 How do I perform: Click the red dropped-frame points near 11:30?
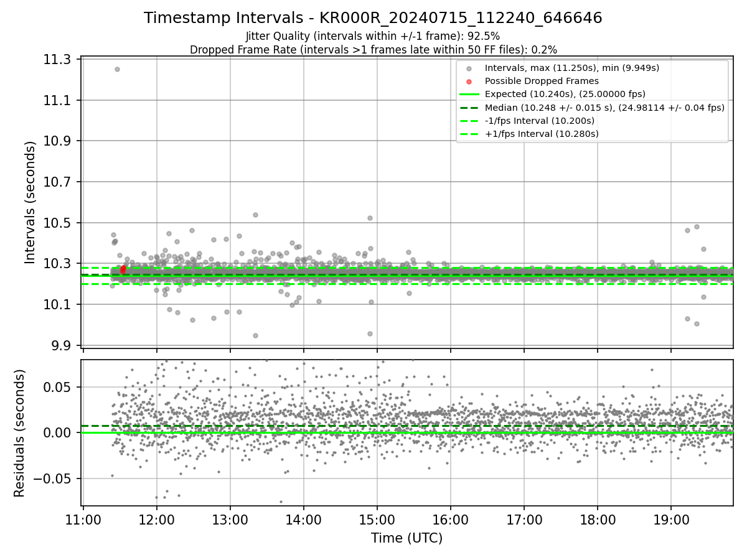(x=123, y=269)
